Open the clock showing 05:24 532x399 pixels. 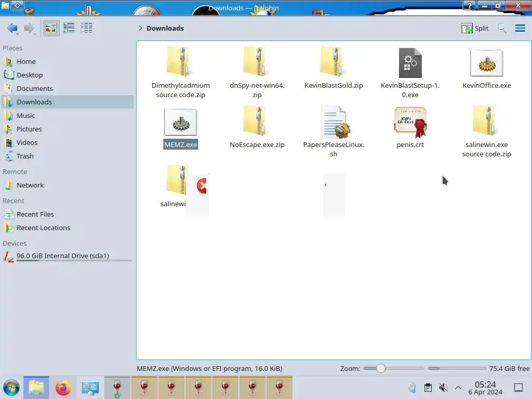[485, 388]
